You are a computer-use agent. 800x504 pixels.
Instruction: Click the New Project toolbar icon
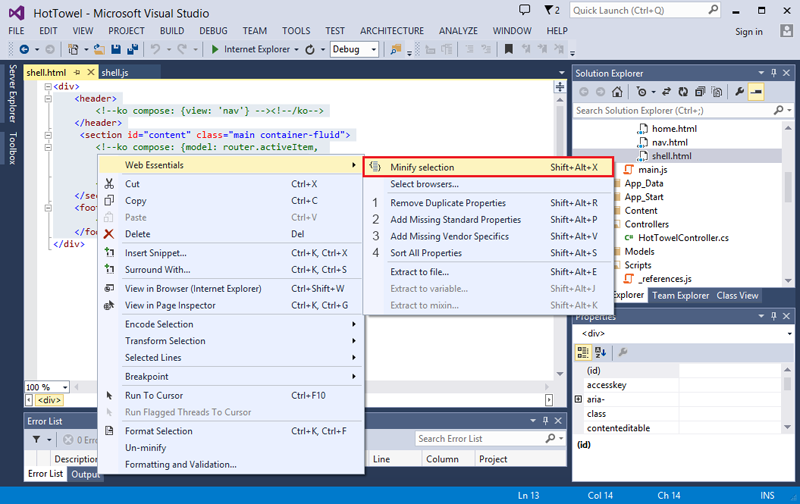coord(73,49)
